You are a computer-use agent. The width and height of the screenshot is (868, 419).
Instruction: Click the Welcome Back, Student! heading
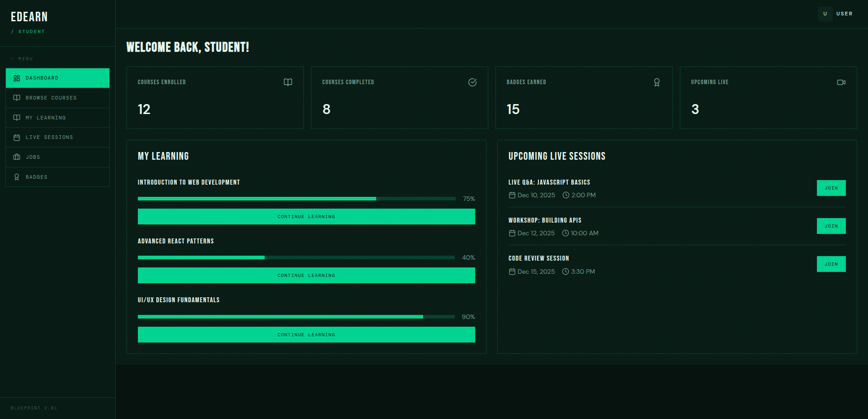(188, 47)
